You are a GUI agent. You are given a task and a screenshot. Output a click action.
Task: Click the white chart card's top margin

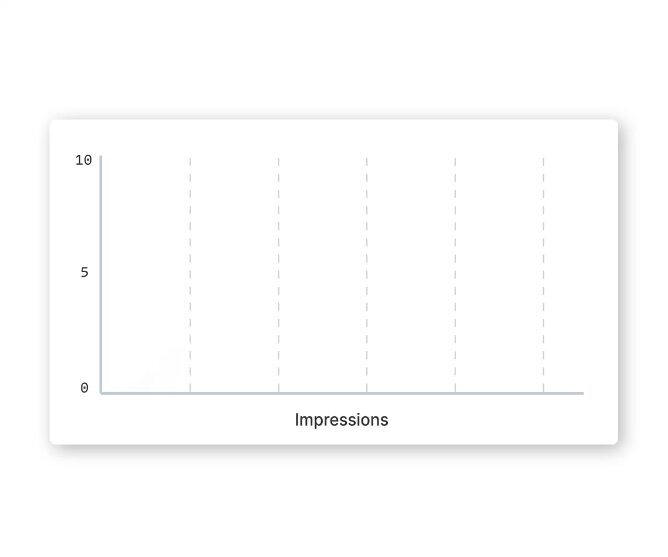tap(334, 136)
